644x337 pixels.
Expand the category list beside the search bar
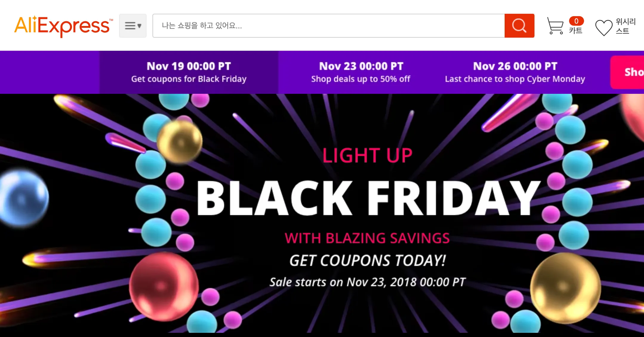coord(133,26)
